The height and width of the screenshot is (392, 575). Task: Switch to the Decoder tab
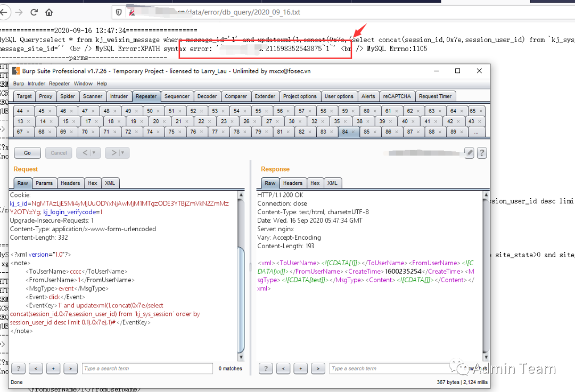(207, 96)
